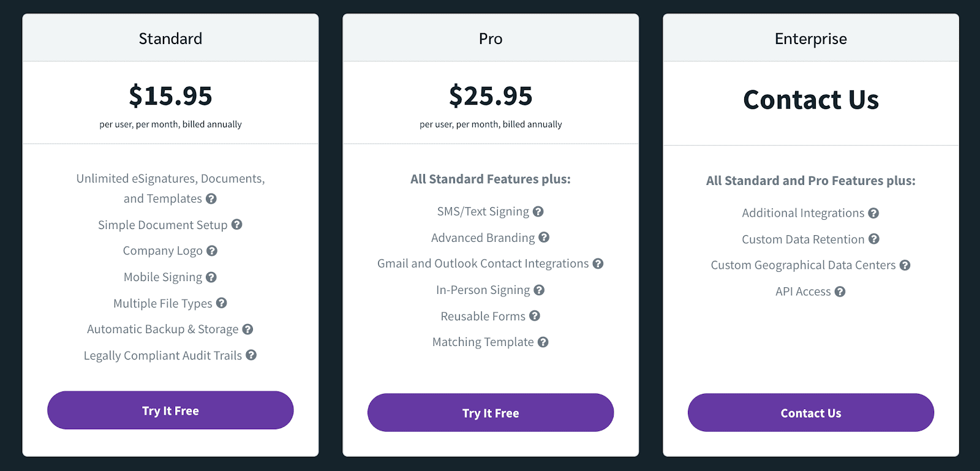Click Try It Free under Standard plan
This screenshot has height=471, width=980.
point(170,410)
